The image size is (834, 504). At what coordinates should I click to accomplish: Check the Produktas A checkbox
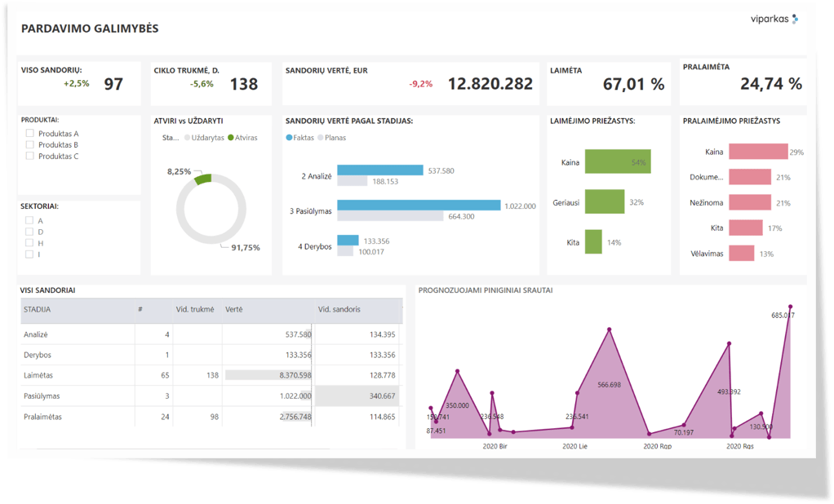click(x=30, y=134)
